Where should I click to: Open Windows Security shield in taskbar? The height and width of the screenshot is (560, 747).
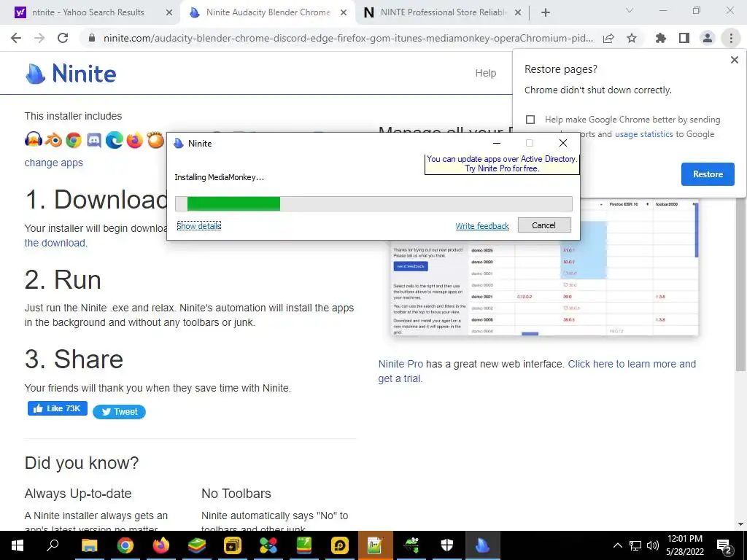pos(447,545)
